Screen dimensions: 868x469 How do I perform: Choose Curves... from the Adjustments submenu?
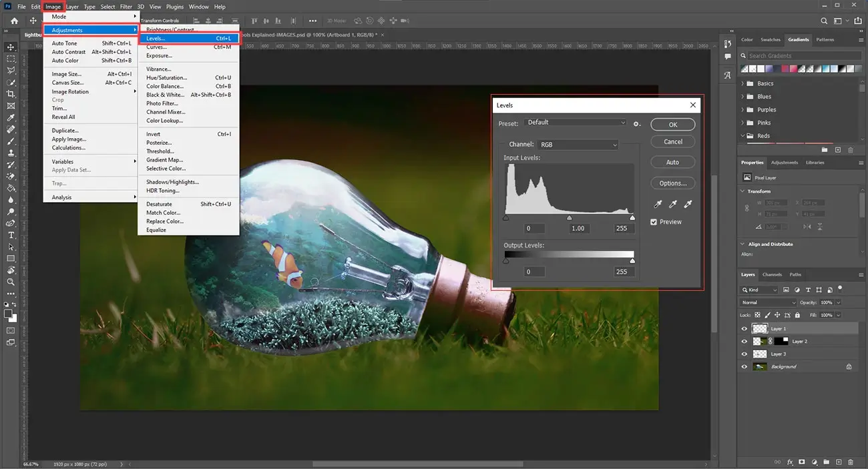156,47
